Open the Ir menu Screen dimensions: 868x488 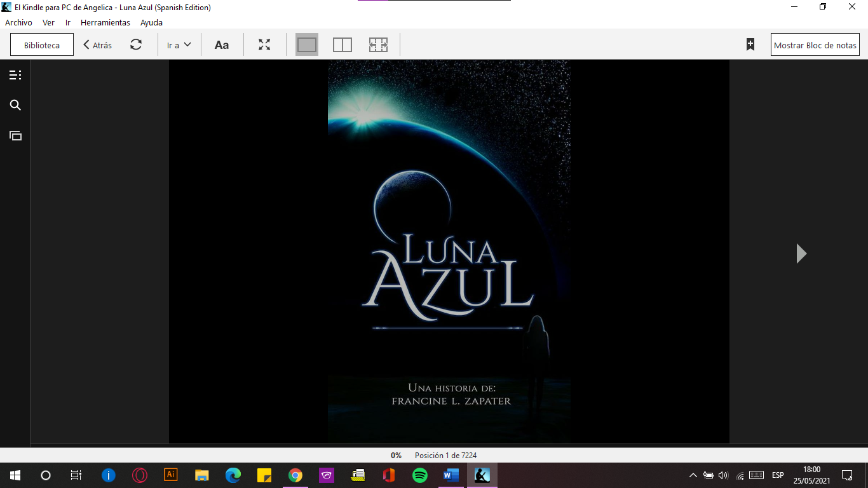coord(68,22)
